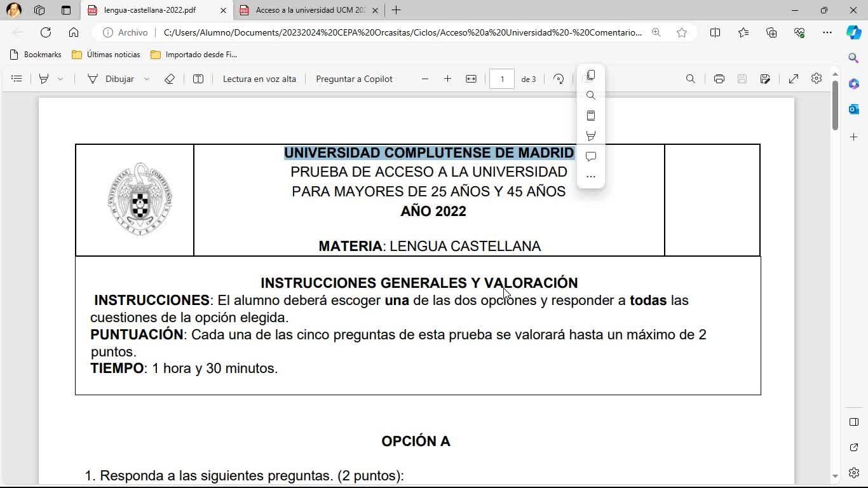Click the open-link-in-new-window sidebar icon

pyautogui.click(x=854, y=447)
